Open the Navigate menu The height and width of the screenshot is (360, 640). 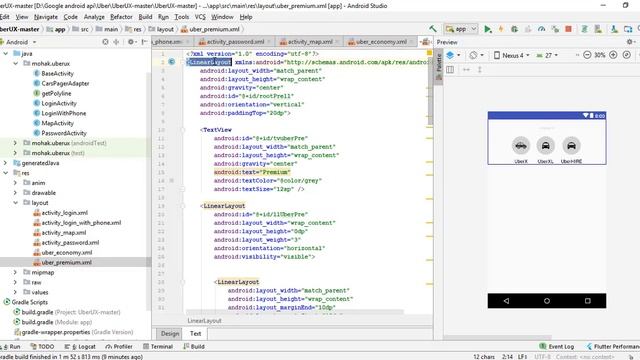[46, 17]
